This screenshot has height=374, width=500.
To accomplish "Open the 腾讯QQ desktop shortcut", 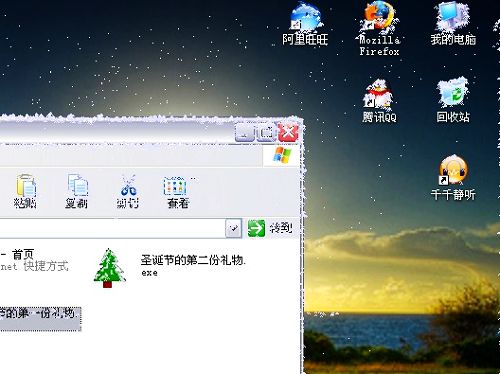I will (x=379, y=101).
